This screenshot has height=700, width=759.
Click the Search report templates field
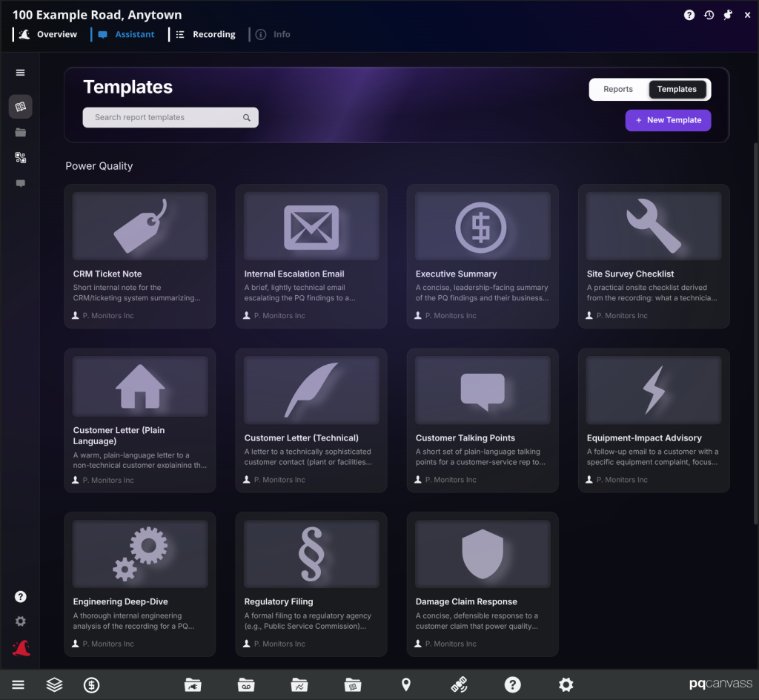pyautogui.click(x=170, y=118)
